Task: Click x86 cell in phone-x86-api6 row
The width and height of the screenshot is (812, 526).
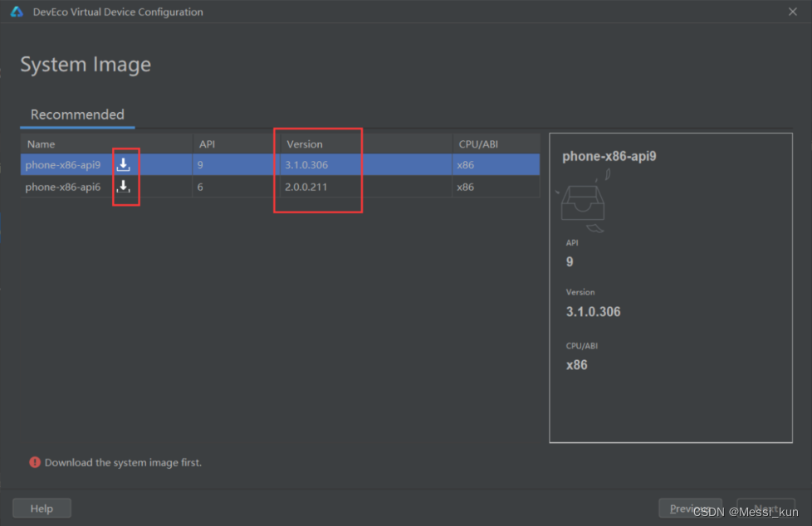Action: tap(465, 187)
